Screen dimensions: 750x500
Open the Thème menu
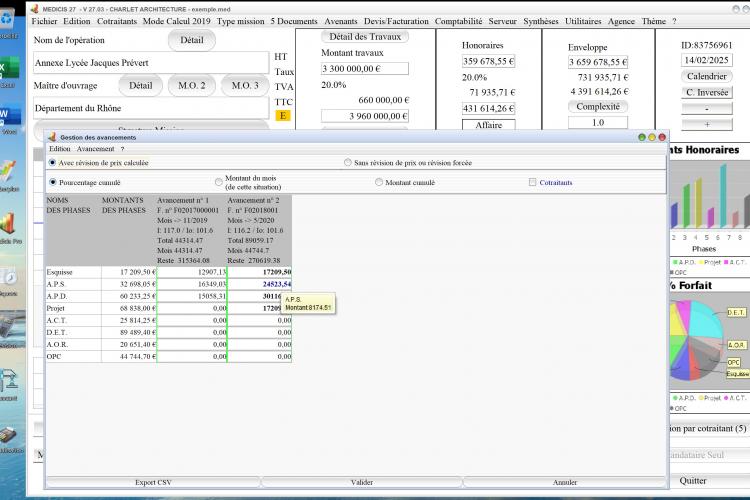653,21
